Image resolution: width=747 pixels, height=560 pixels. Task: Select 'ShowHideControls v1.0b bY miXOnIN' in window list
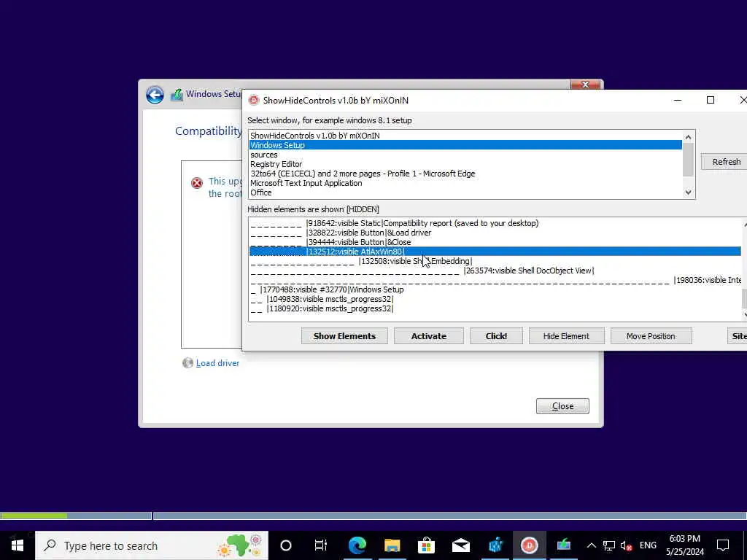point(465,136)
